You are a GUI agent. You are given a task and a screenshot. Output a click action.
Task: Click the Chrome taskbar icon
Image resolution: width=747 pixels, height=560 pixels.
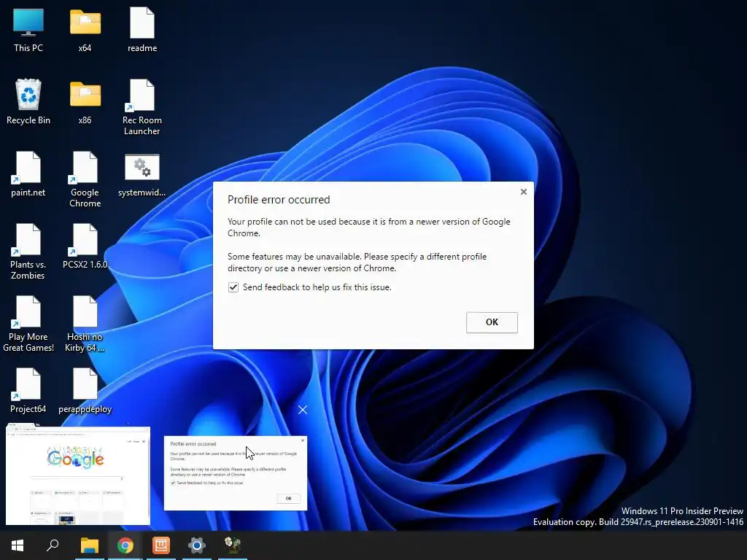[x=125, y=545]
